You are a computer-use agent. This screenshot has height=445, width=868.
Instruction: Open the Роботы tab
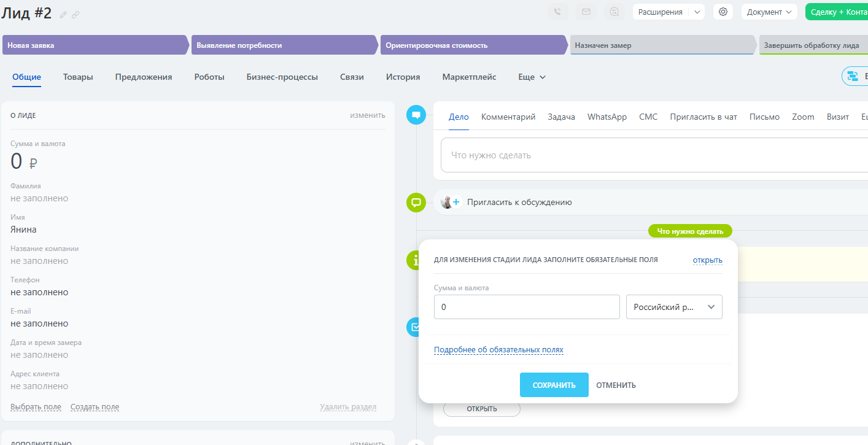click(209, 77)
